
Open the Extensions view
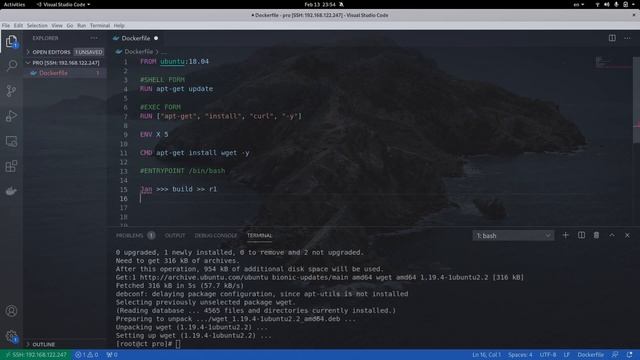click(11, 166)
